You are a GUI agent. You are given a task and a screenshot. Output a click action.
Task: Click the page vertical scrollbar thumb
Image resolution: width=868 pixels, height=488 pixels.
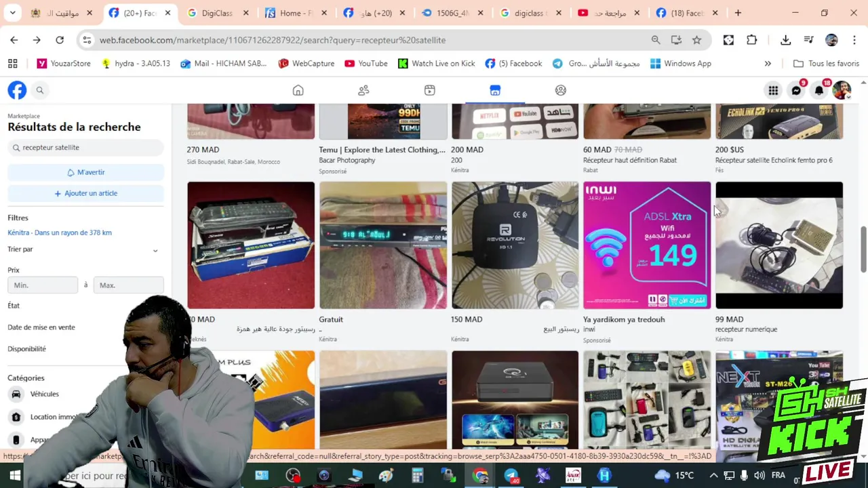pos(863,250)
